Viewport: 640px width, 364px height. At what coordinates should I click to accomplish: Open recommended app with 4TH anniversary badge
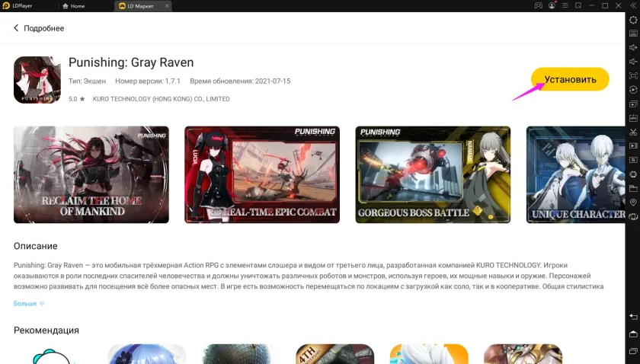[334, 354]
